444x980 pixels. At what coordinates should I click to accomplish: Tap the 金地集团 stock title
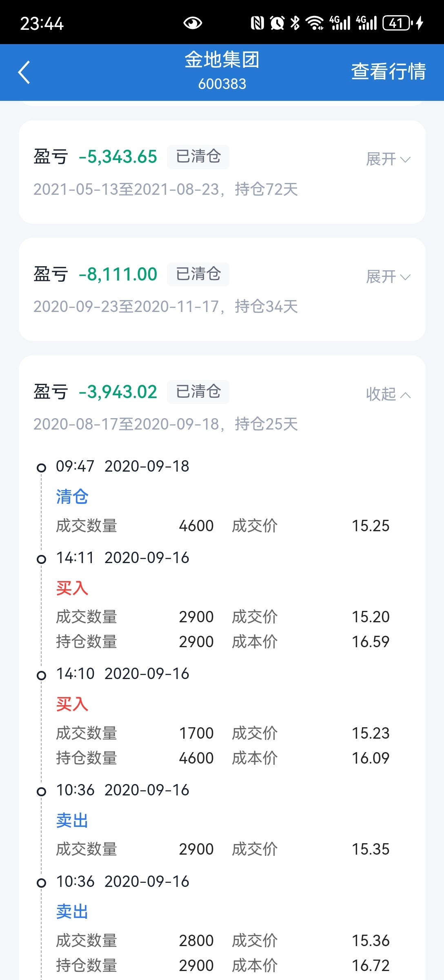[222, 60]
